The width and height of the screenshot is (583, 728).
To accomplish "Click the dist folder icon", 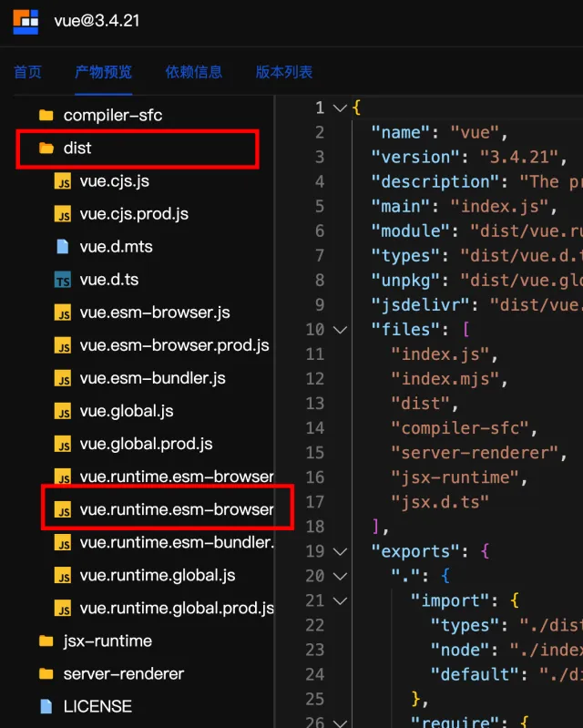I will point(46,149).
